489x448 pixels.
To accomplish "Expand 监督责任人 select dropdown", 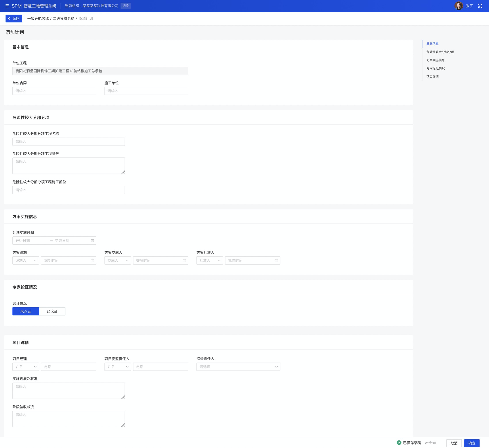I will 238,367.
